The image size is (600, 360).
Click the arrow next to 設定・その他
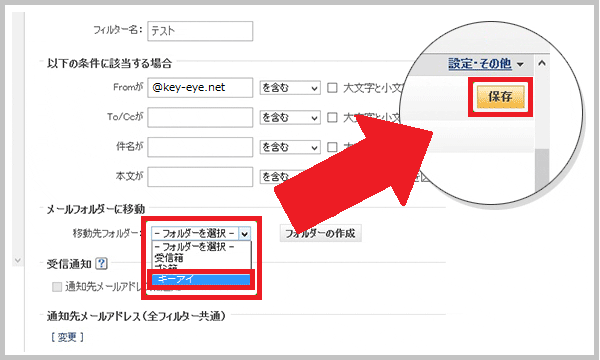[x=520, y=64]
